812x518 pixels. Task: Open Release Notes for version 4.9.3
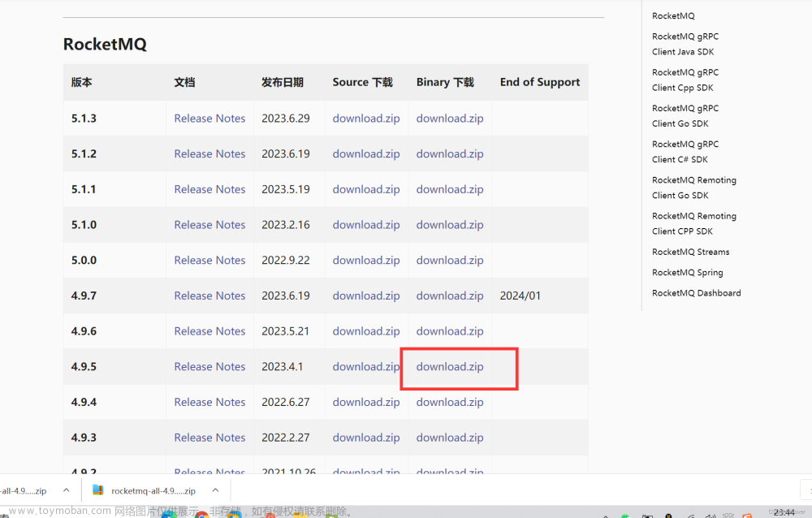click(209, 438)
